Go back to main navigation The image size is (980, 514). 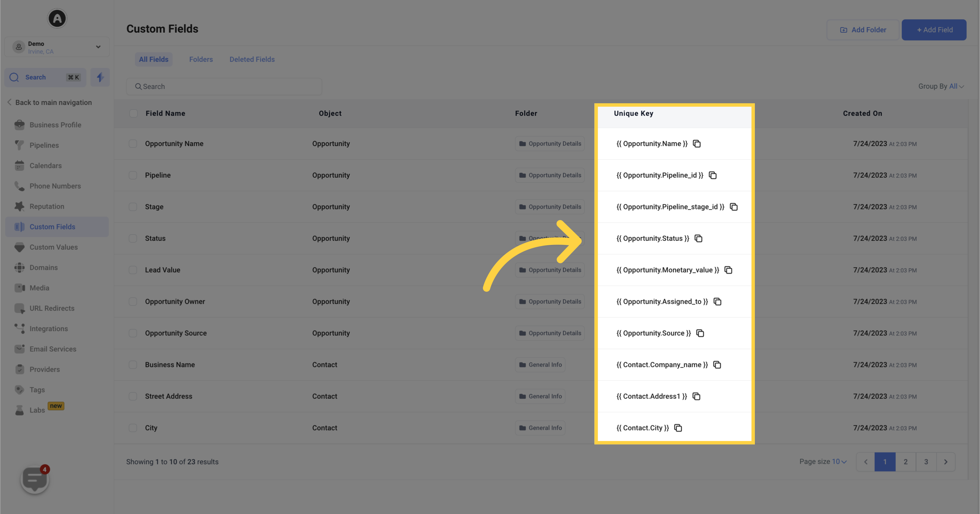pyautogui.click(x=50, y=102)
